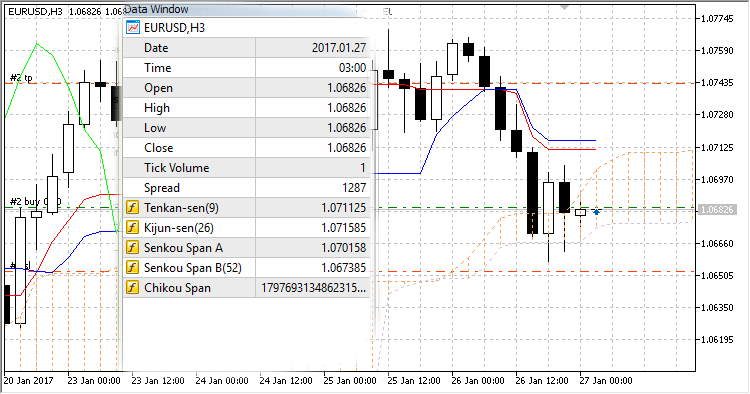Click the stop loss line label
The image size is (750, 394).
tap(20, 265)
